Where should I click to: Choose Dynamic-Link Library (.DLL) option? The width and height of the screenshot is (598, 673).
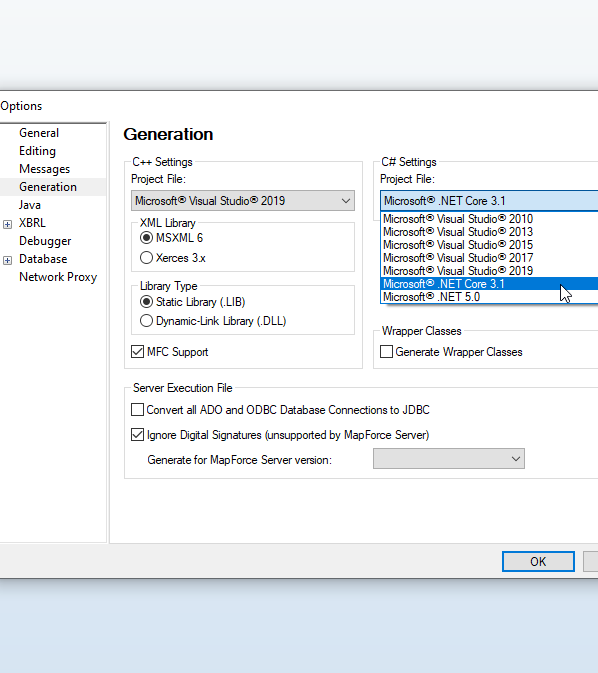[x=146, y=321]
